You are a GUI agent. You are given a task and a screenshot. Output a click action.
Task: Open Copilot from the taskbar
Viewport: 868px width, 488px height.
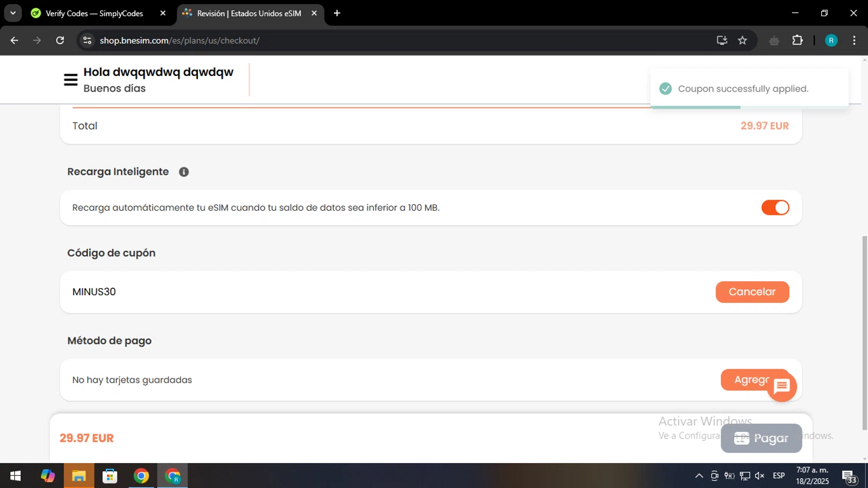[x=47, y=476]
